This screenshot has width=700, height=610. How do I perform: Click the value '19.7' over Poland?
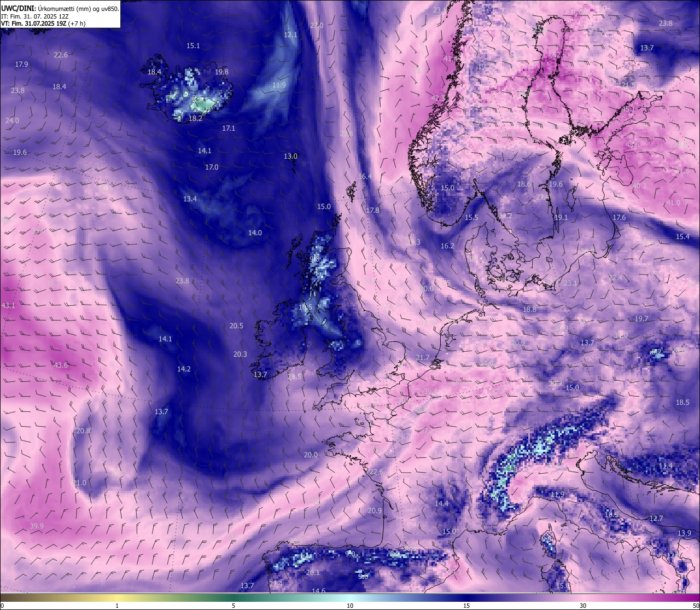641,319
